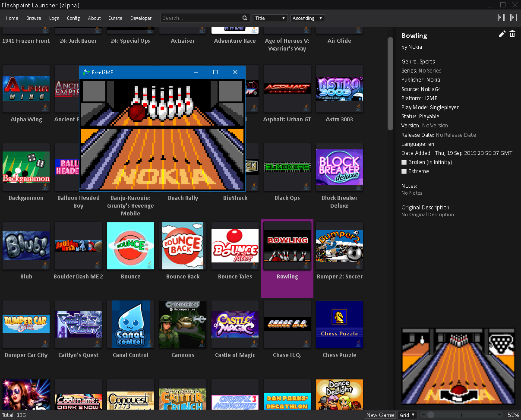Select the Bumper Car City game icon
The width and height of the screenshot is (521, 420).
coord(26,324)
